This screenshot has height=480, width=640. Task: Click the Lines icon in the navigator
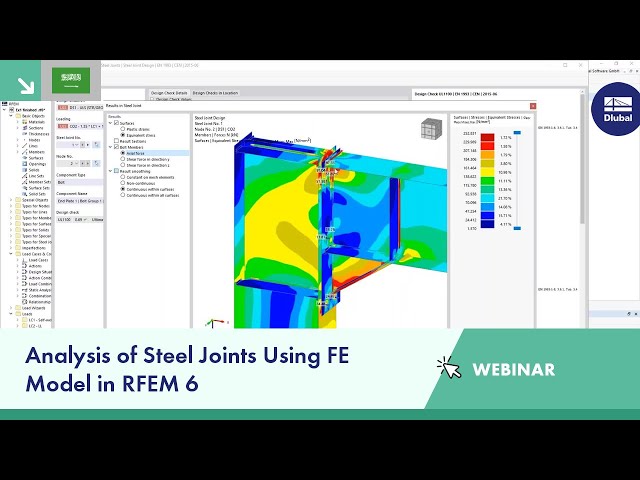(x=24, y=146)
